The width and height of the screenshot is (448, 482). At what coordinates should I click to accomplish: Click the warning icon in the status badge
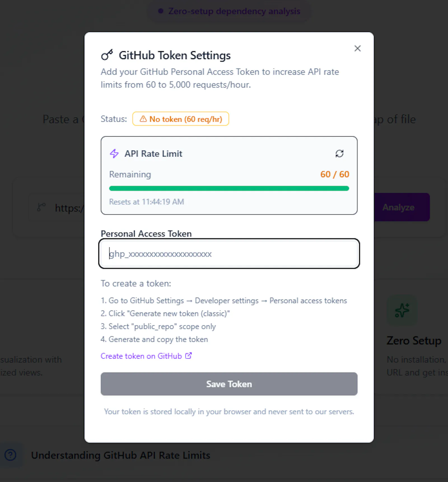[143, 119]
